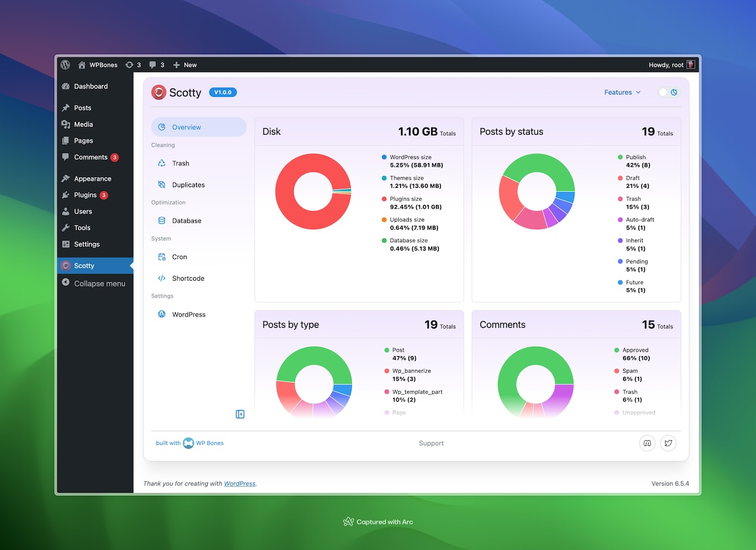
Task: Click the Posts by status card title
Action: (x=511, y=131)
